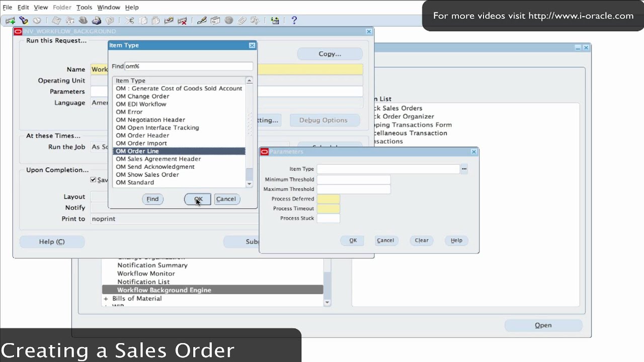Click the Copy toolbar icon
The image size is (644, 362).
tap(143, 21)
